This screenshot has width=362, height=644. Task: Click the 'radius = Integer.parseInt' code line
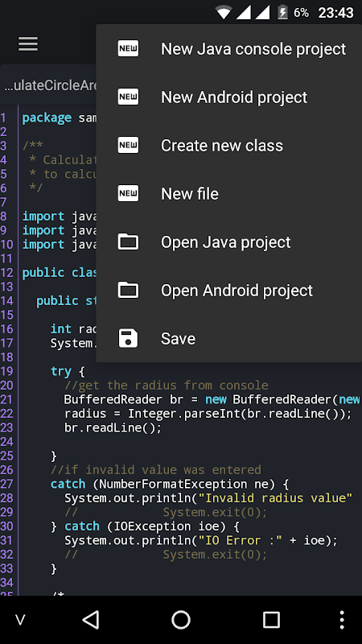pyautogui.click(x=208, y=414)
